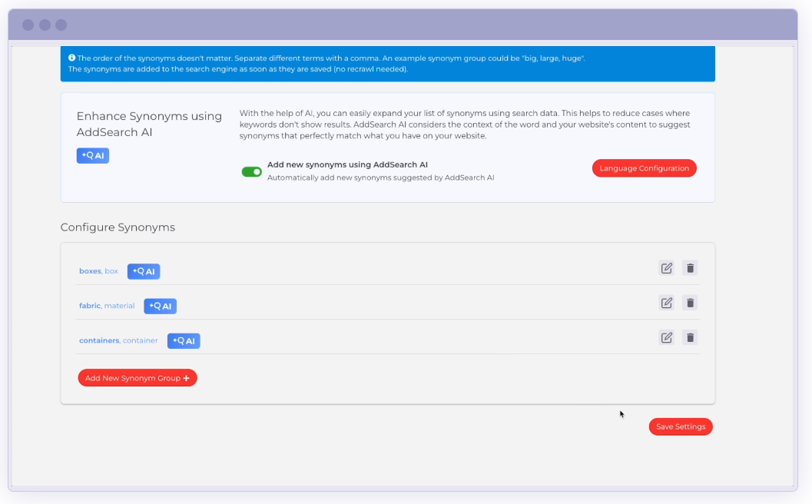Open Language Configuration
Image resolution: width=812 pixels, height=504 pixels.
coord(645,168)
